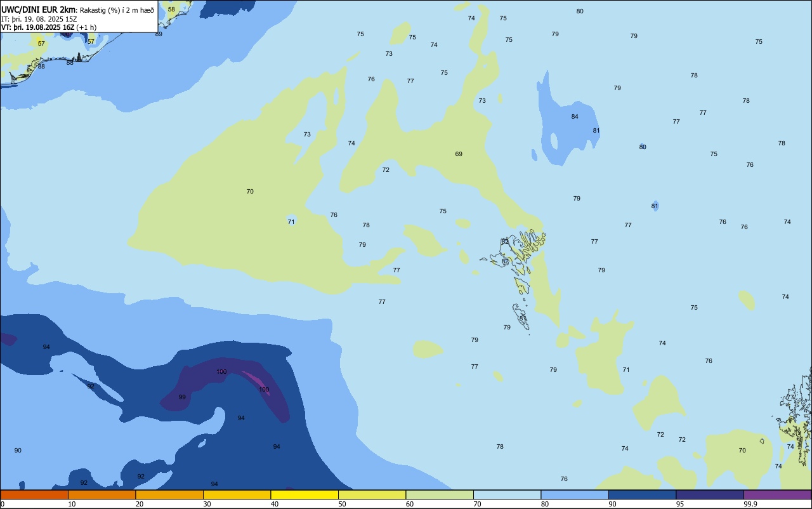Select the orange 10–20 legend color segment
The height and width of the screenshot is (509, 812).
(x=101, y=494)
